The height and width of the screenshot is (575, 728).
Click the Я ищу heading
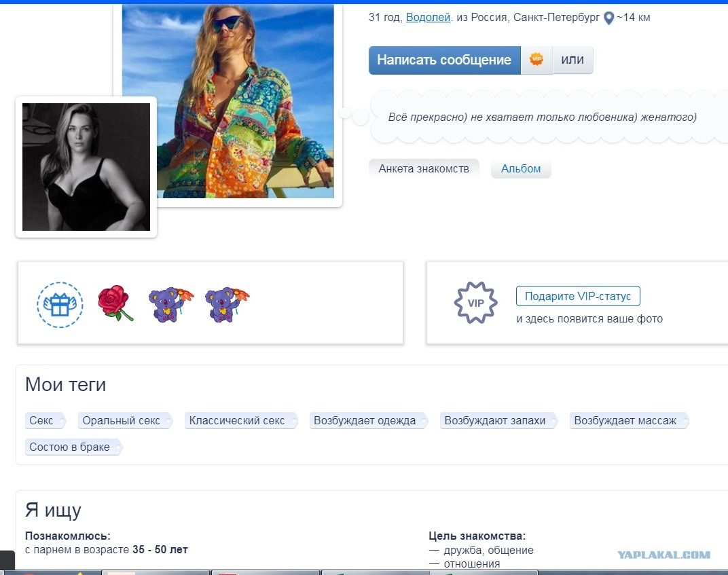[x=53, y=510]
